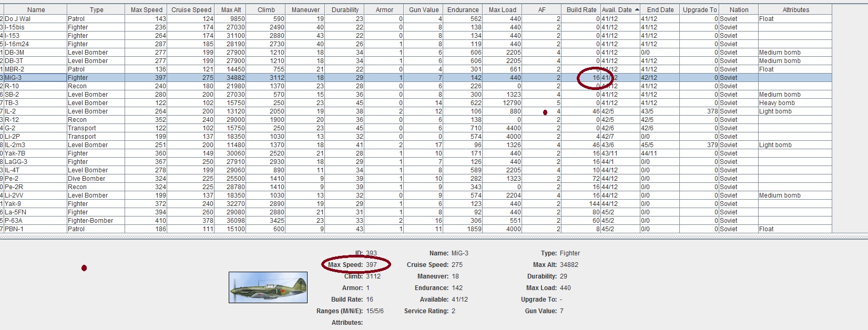868x330 pixels.
Task: Select the P-63A row
Action: 416,220
